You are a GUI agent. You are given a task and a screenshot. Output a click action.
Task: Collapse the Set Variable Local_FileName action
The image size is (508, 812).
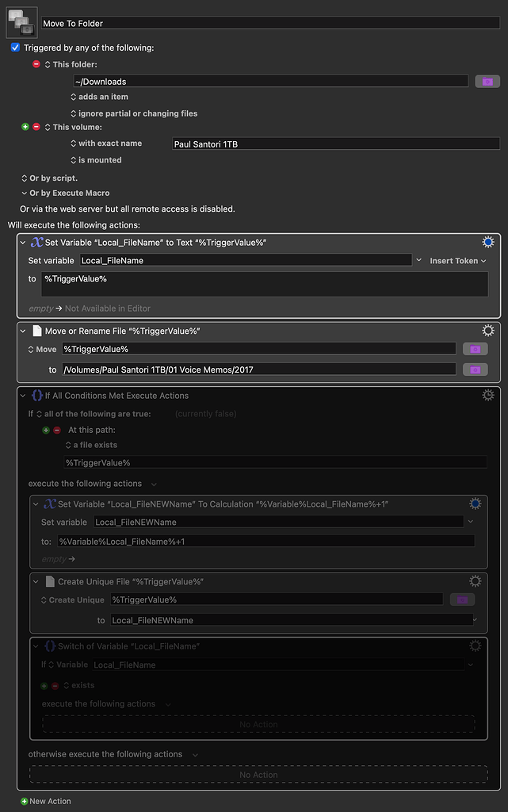click(x=23, y=243)
